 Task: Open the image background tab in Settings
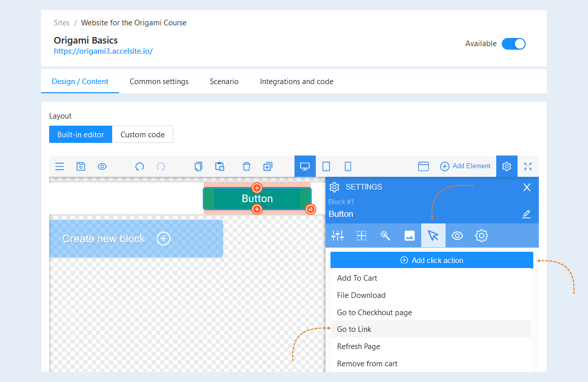(410, 236)
